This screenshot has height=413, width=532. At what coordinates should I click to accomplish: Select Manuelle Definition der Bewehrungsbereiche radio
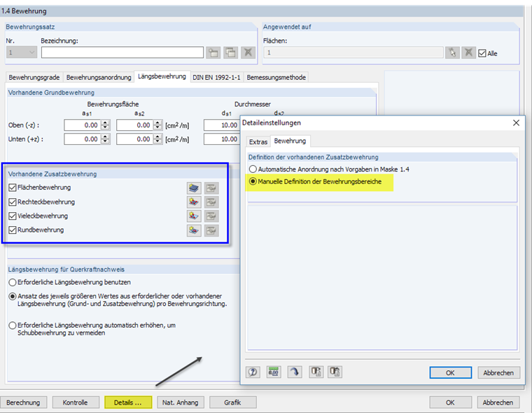253,181
